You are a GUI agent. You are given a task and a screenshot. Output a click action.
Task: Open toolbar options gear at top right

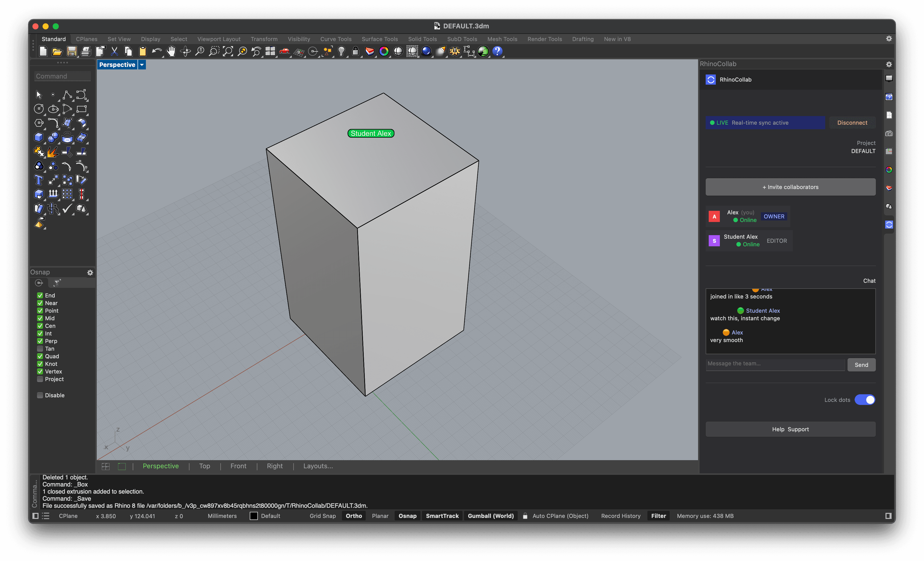pyautogui.click(x=889, y=39)
